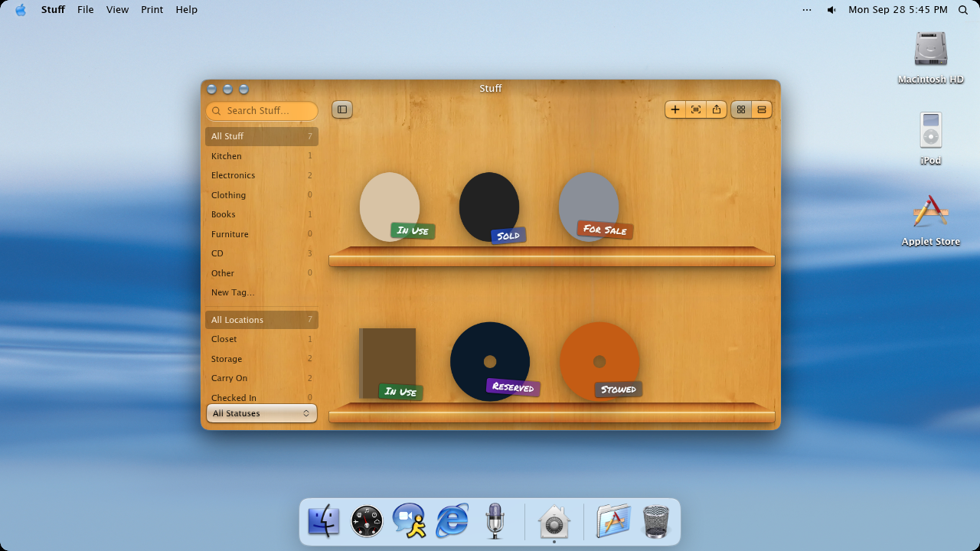Open the Help menu
Viewport: 980px width, 551px height.
coord(187,9)
